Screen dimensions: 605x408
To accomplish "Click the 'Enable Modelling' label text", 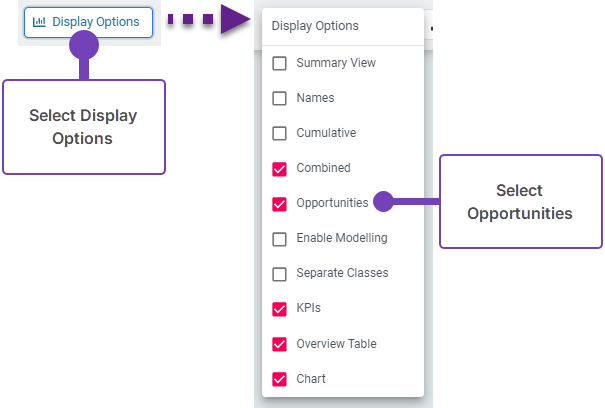I will pos(341,239).
